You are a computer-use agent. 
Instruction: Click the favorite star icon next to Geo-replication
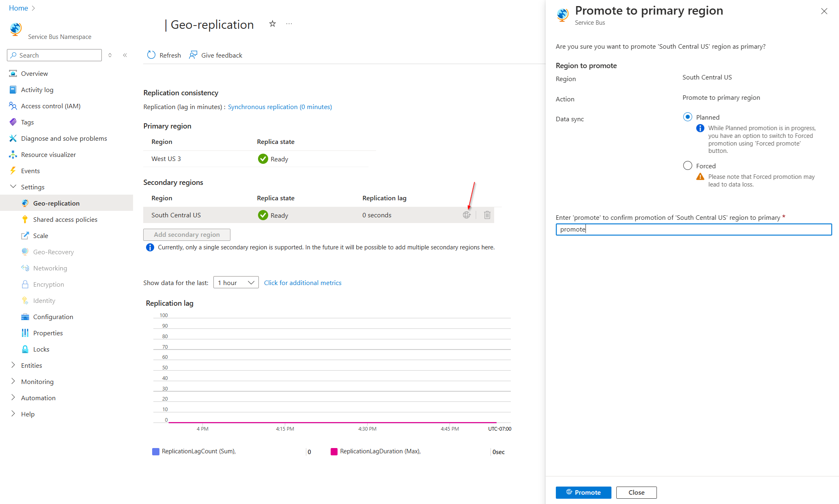click(x=272, y=24)
